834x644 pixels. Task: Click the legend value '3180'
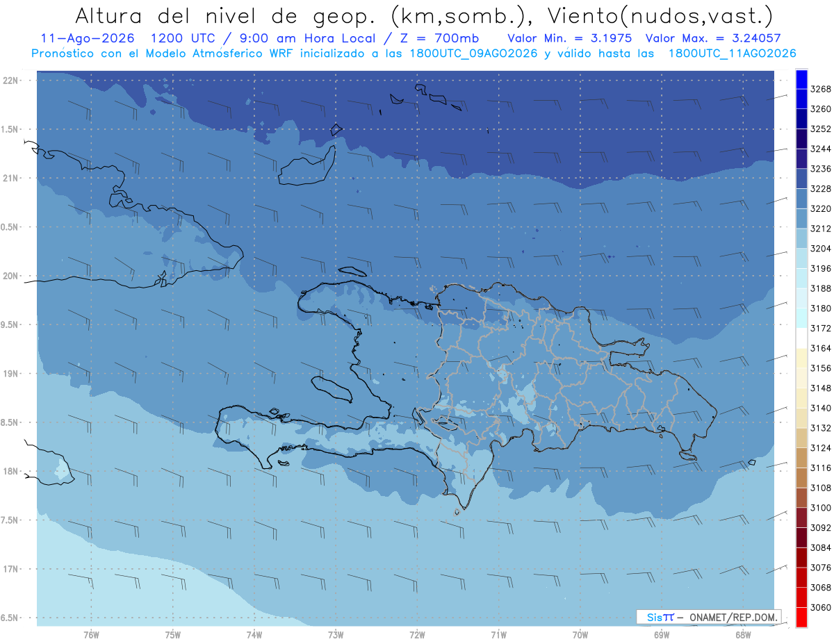pos(821,308)
